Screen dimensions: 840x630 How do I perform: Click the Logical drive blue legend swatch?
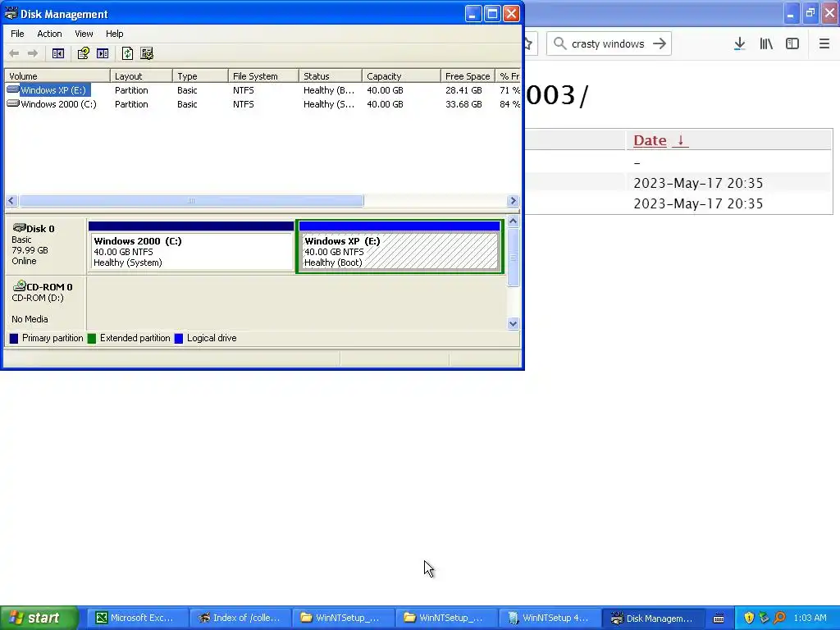click(x=179, y=339)
